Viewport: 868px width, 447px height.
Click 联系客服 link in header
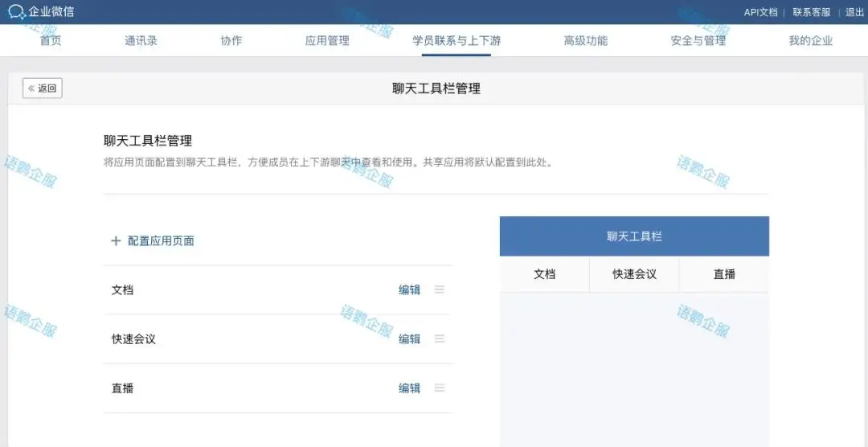(x=812, y=12)
